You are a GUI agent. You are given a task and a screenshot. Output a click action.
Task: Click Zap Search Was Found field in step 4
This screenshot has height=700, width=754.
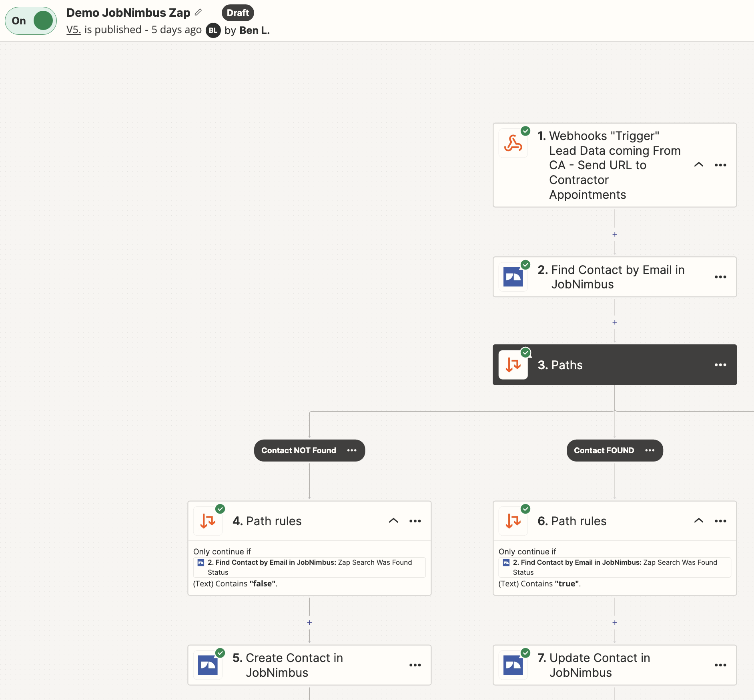click(309, 567)
